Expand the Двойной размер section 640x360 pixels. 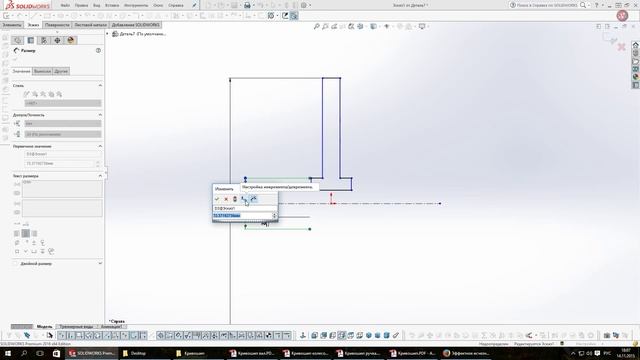(x=100, y=263)
